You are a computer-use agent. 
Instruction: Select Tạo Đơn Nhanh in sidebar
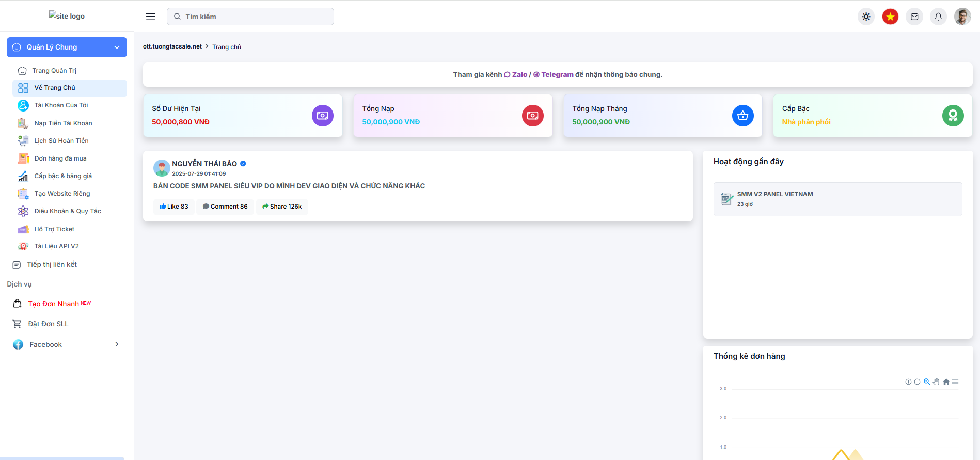[53, 304]
